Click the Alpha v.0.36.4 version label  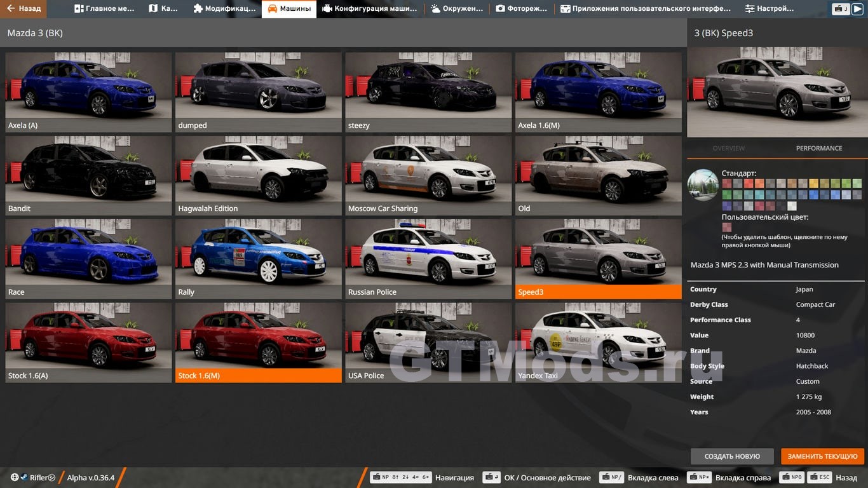coord(91,478)
